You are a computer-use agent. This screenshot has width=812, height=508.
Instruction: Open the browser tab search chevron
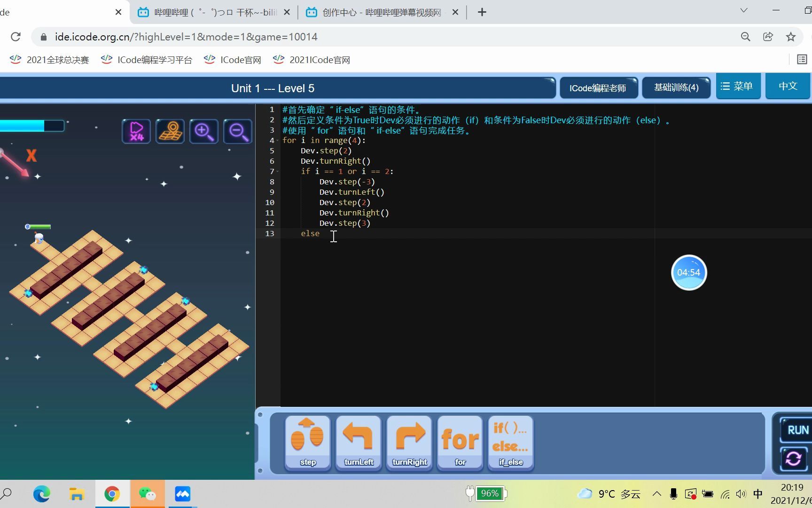[x=743, y=10]
